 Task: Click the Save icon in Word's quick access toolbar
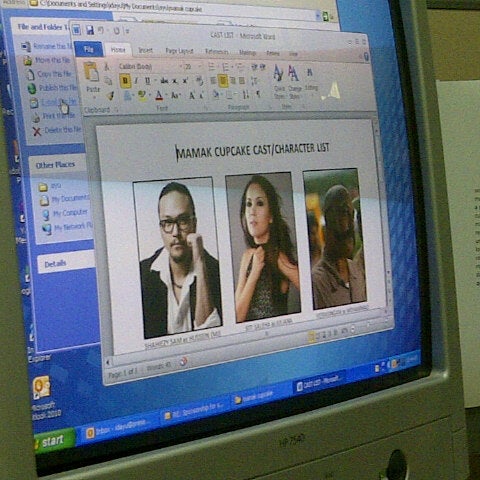[90, 30]
